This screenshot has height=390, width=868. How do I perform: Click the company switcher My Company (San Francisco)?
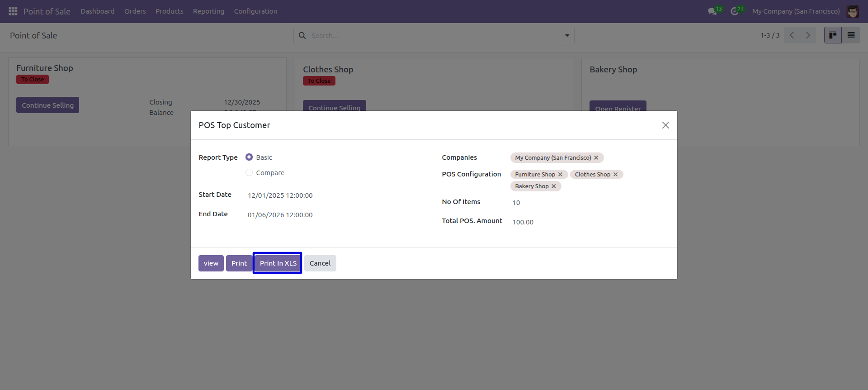point(796,11)
